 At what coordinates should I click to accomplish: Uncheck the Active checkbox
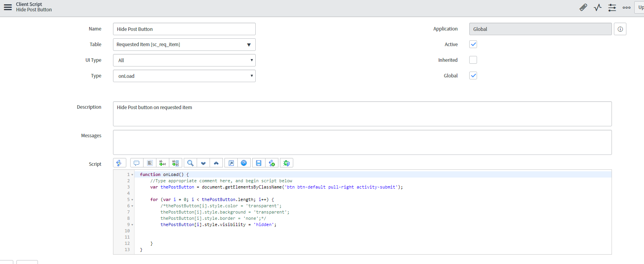[473, 44]
